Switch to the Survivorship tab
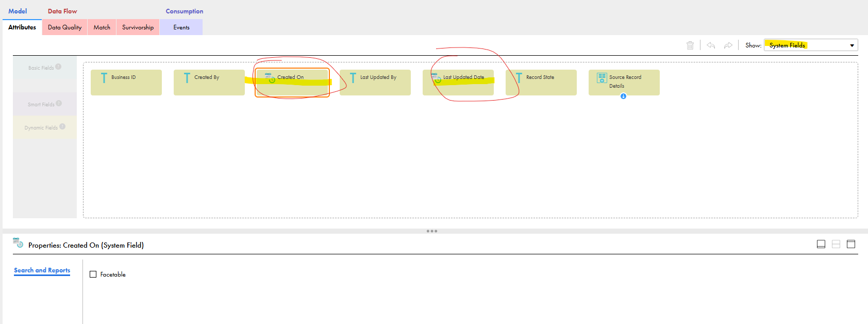The width and height of the screenshot is (868, 324). pyautogui.click(x=138, y=27)
